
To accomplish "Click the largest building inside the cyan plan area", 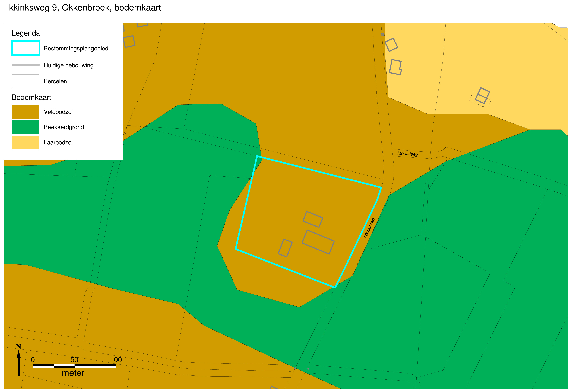I will tap(318, 242).
